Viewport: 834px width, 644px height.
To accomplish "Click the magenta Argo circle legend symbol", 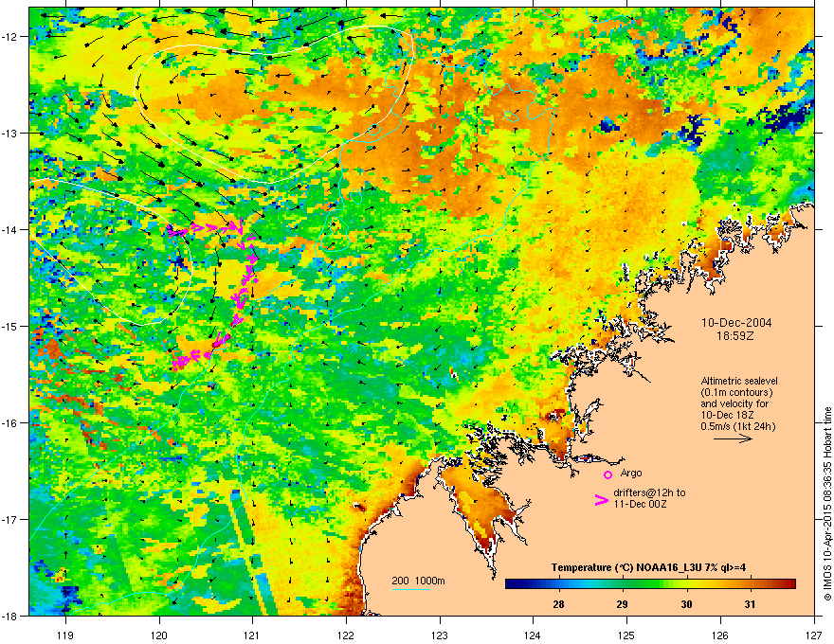I will [x=607, y=474].
